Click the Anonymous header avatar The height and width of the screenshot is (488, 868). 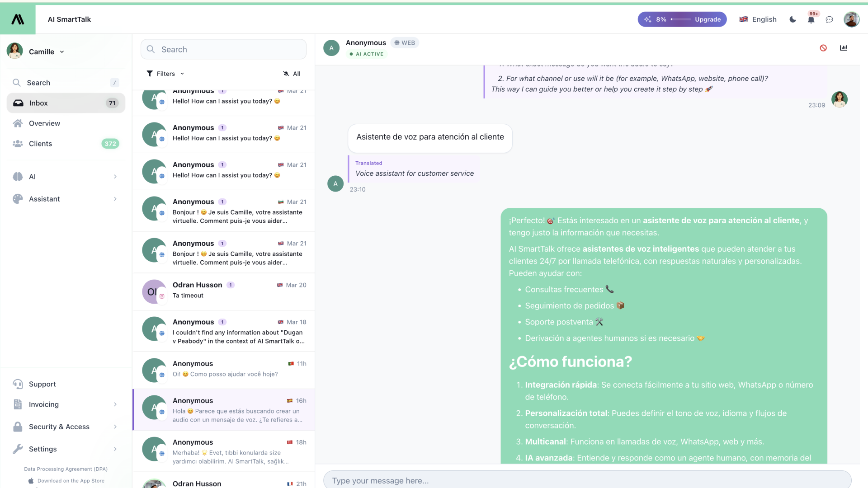pyautogui.click(x=331, y=48)
